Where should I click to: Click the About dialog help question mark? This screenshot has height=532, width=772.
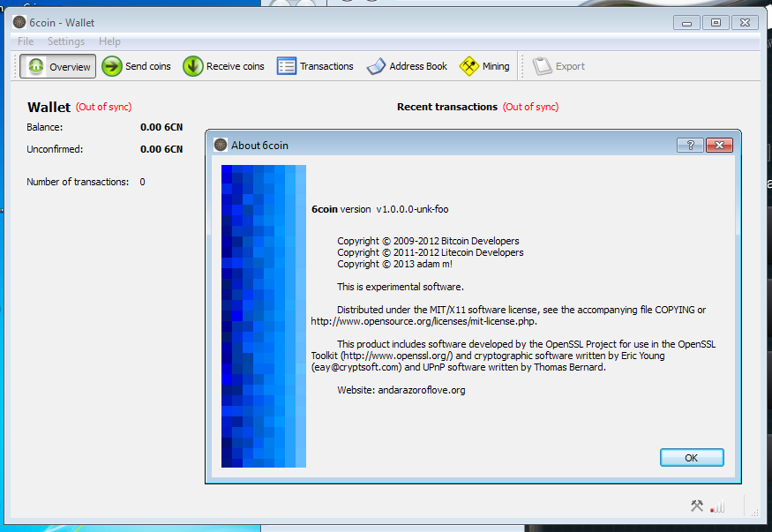[x=690, y=146]
